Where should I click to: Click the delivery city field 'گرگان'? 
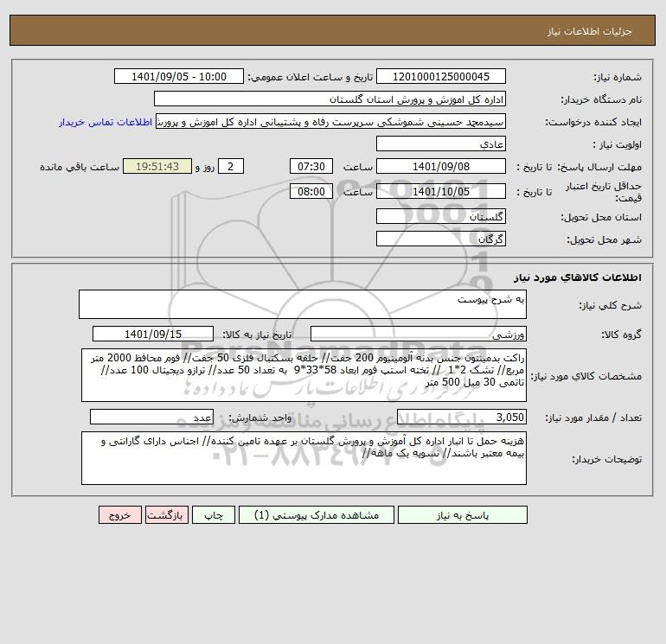441,239
